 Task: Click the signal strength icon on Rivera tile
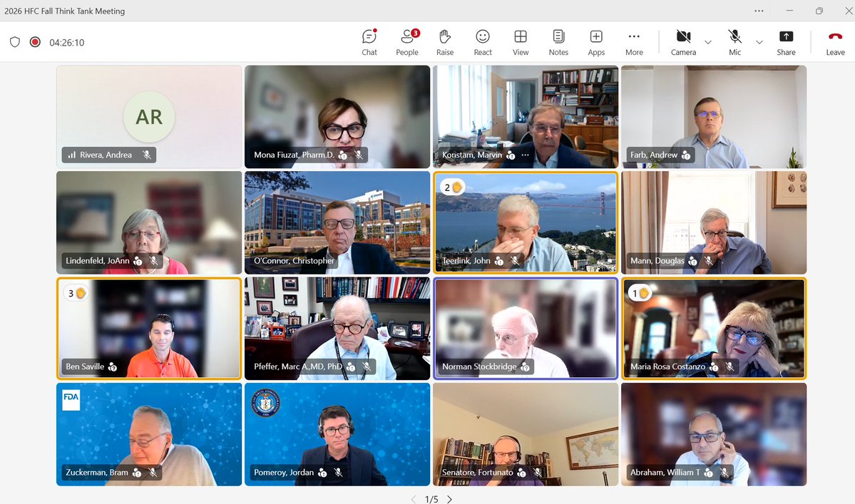pyautogui.click(x=71, y=155)
